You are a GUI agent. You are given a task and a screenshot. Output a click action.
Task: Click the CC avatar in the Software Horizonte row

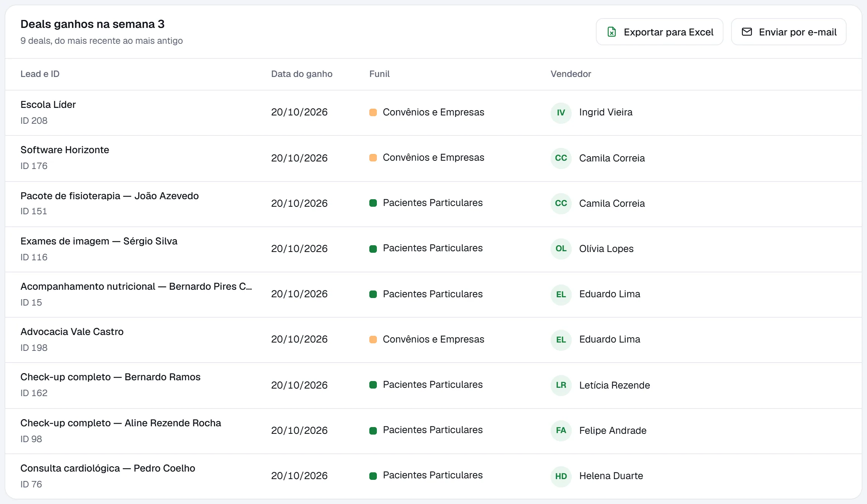[561, 158]
